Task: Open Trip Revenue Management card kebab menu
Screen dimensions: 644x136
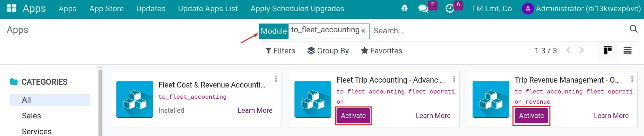Action: tap(632, 79)
